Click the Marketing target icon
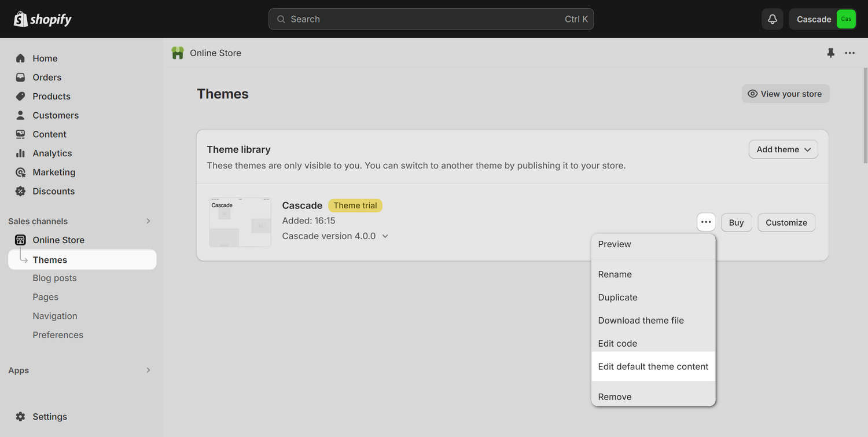868x437 pixels. pyautogui.click(x=20, y=172)
